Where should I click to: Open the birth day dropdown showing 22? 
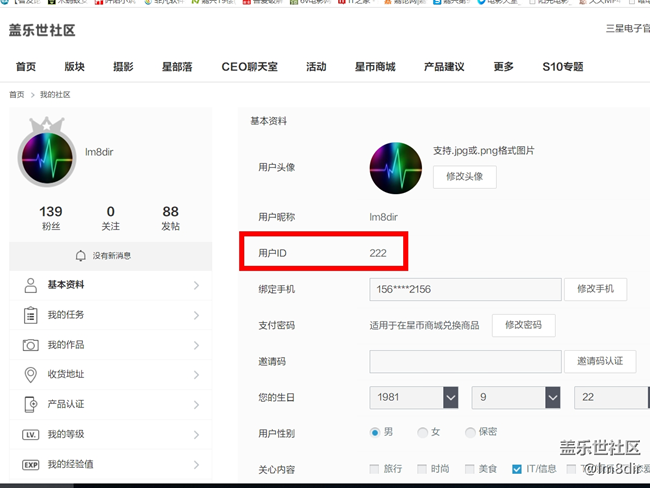pos(612,398)
